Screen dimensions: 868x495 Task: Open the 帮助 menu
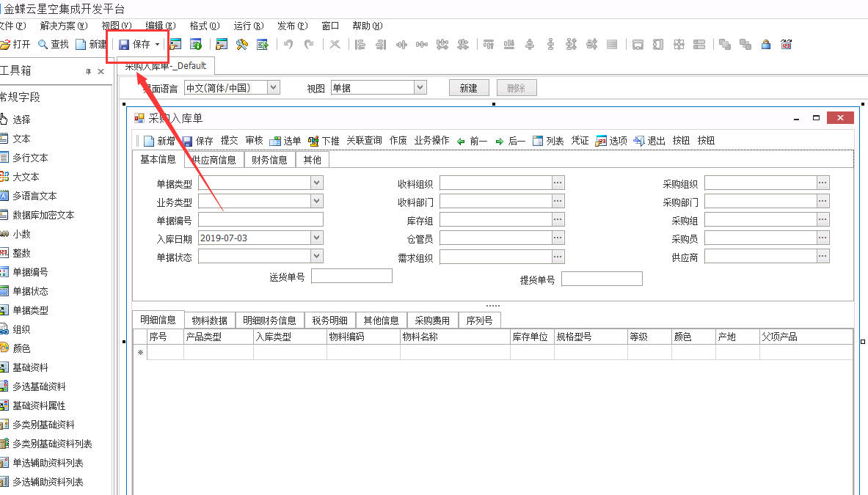pyautogui.click(x=367, y=26)
